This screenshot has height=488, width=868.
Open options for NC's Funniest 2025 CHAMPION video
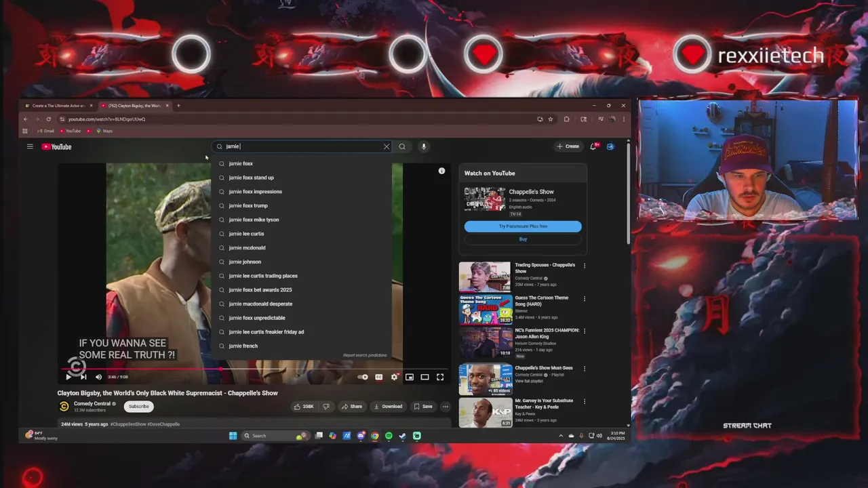click(x=585, y=331)
